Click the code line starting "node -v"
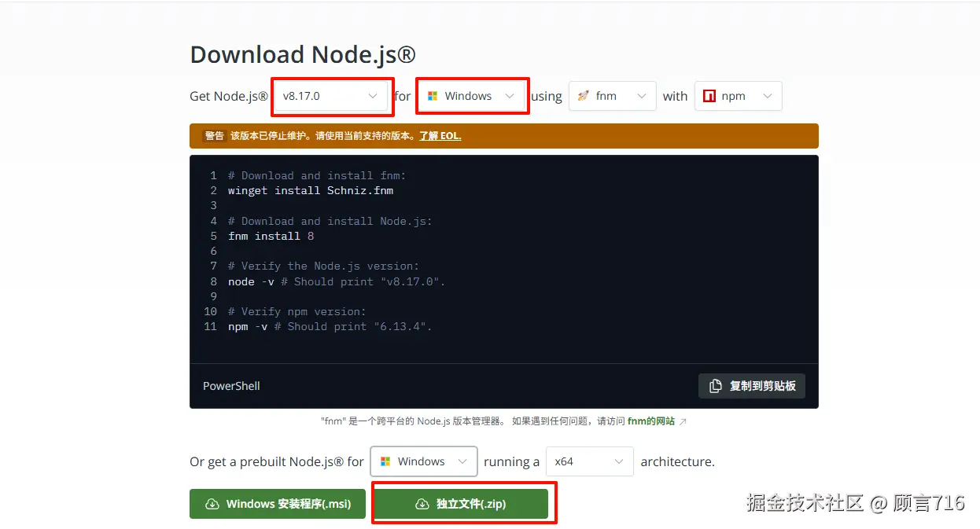This screenshot has width=980, height=529. 337,281
